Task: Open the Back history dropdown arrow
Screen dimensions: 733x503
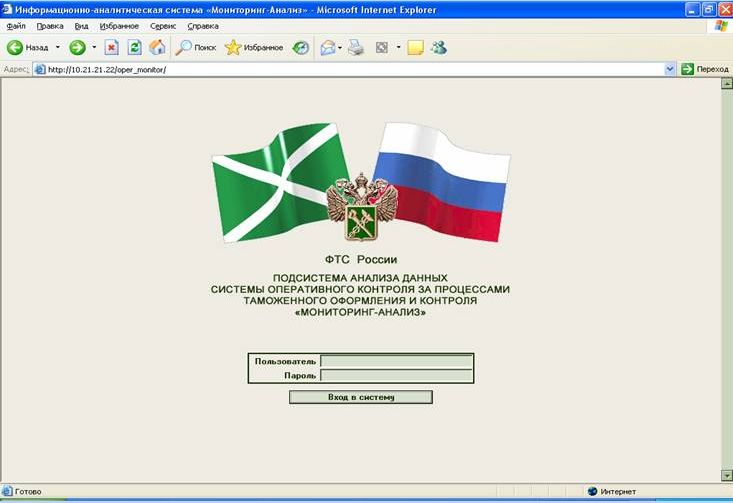Action: point(57,47)
